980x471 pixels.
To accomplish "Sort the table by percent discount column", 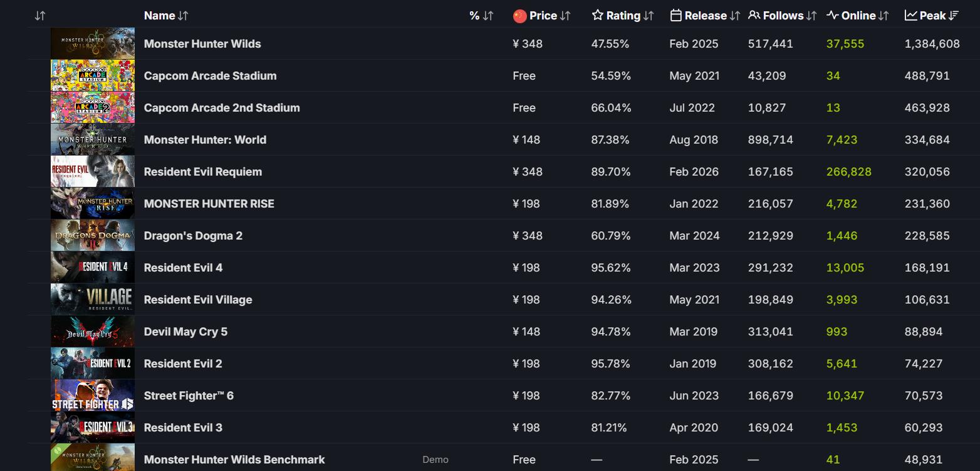I will click(481, 16).
